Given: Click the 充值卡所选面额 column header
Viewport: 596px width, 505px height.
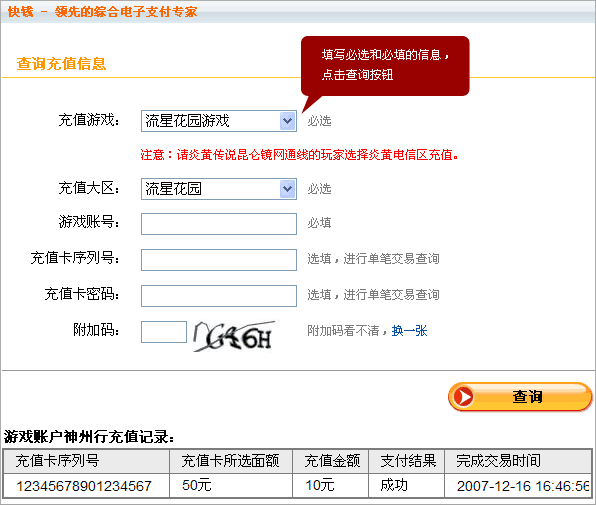Looking at the screenshot, I should pos(231,461).
